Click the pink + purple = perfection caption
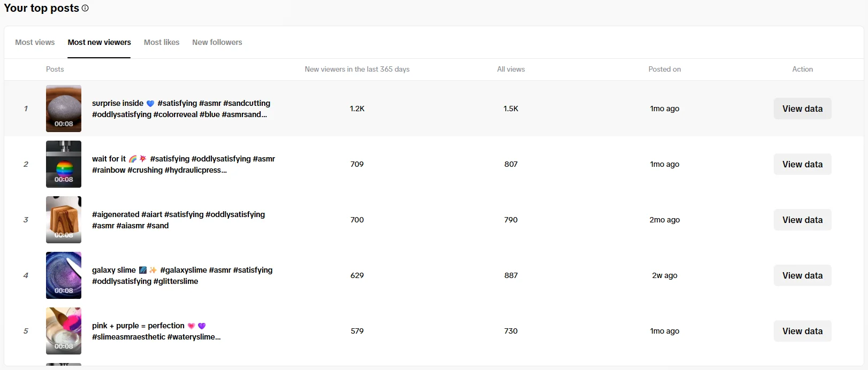Screen dimensions: 868x370 (156, 331)
